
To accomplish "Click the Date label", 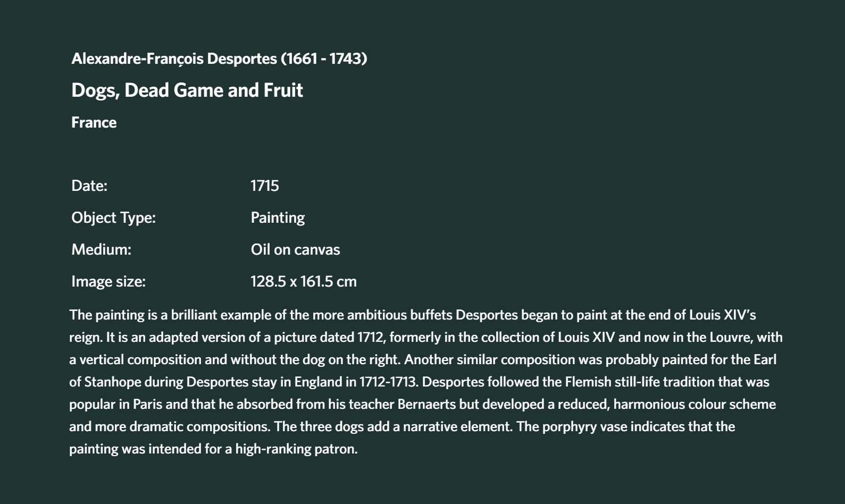I will point(89,186).
